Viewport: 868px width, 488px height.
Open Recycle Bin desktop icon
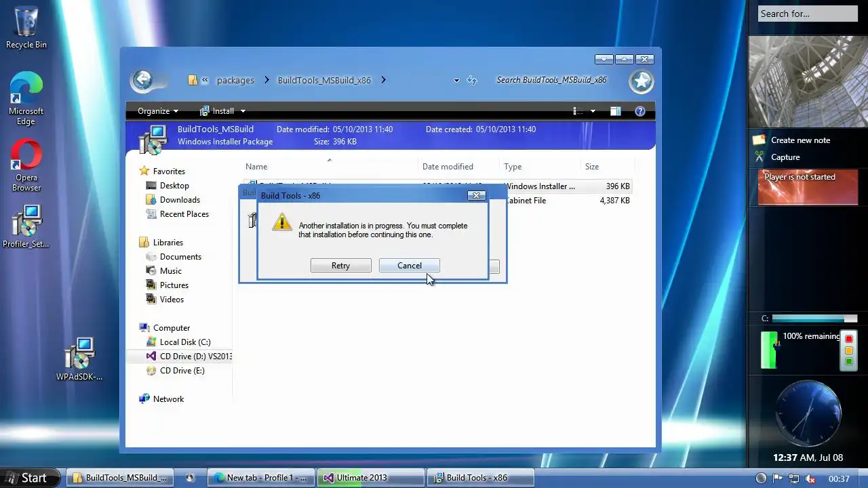click(x=26, y=27)
